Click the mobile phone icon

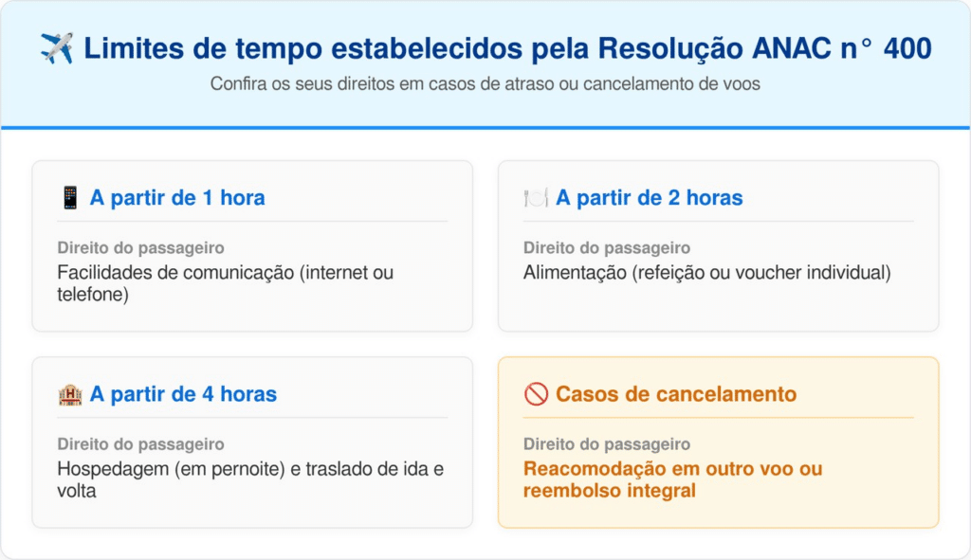click(70, 198)
